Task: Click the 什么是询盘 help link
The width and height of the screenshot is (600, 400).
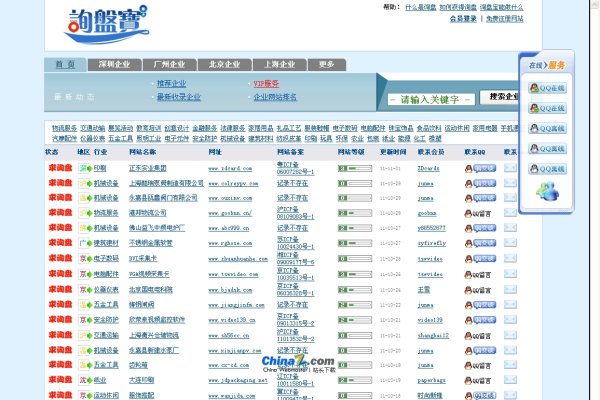Action: [x=421, y=7]
